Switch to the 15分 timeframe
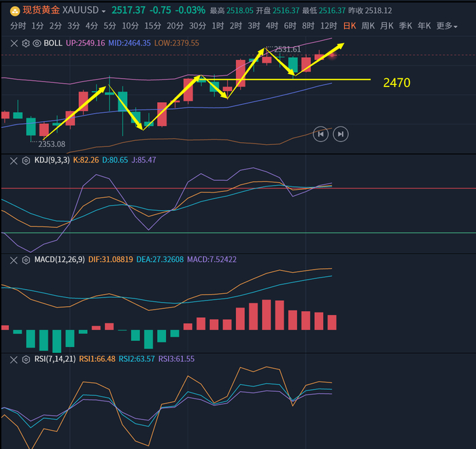 pos(152,26)
